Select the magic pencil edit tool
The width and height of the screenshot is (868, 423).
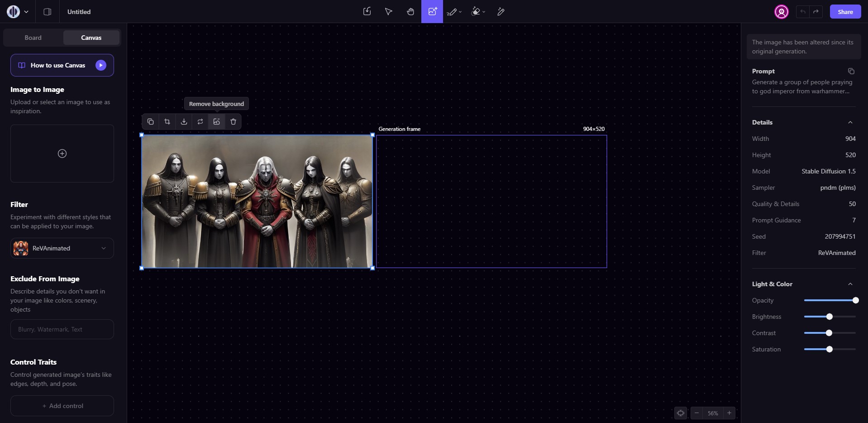coord(501,12)
